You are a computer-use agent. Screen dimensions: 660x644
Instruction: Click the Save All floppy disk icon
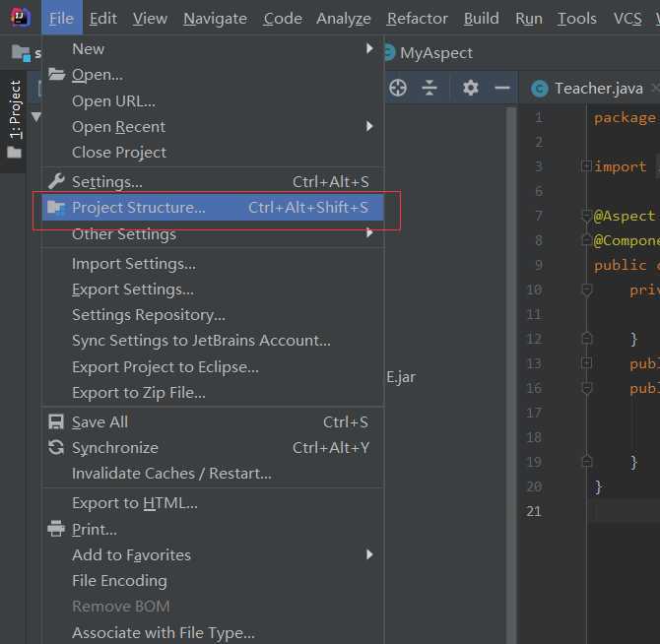(x=56, y=421)
